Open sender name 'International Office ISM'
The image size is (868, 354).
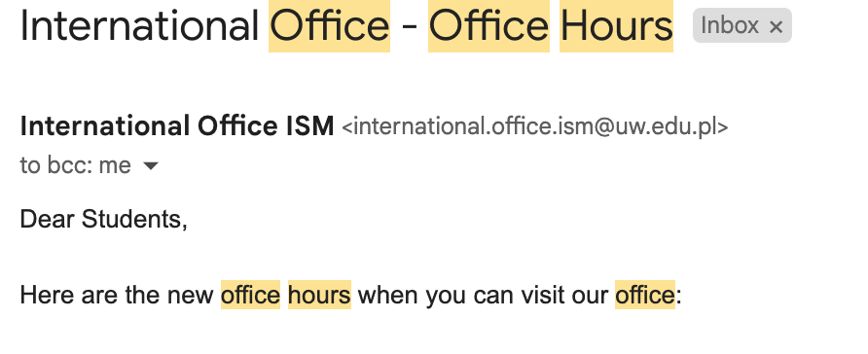click(177, 126)
